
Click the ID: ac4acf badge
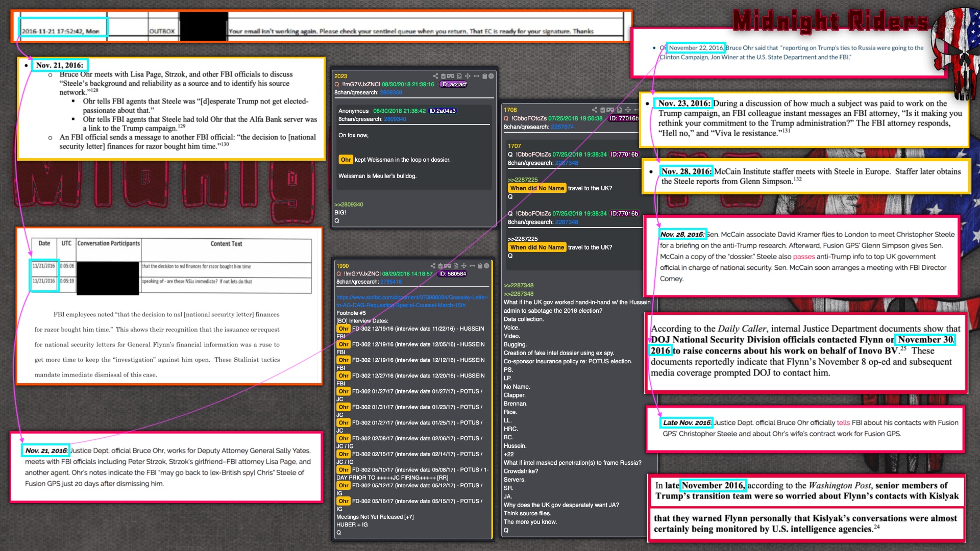453,84
